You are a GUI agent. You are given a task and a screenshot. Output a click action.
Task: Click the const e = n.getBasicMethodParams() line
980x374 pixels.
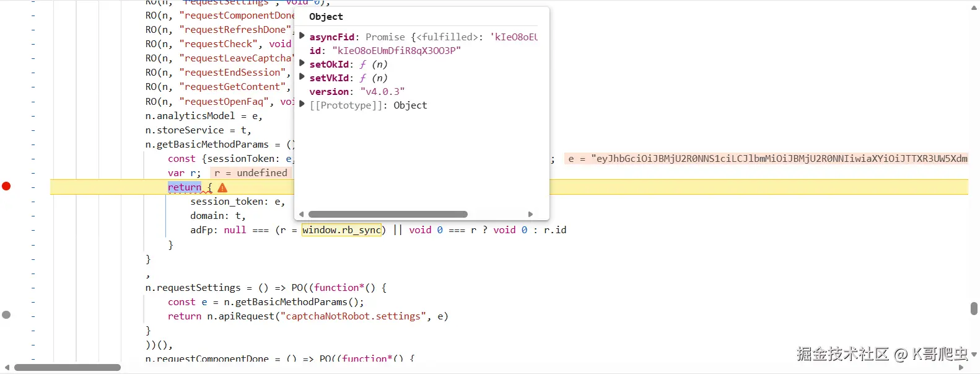(266, 302)
